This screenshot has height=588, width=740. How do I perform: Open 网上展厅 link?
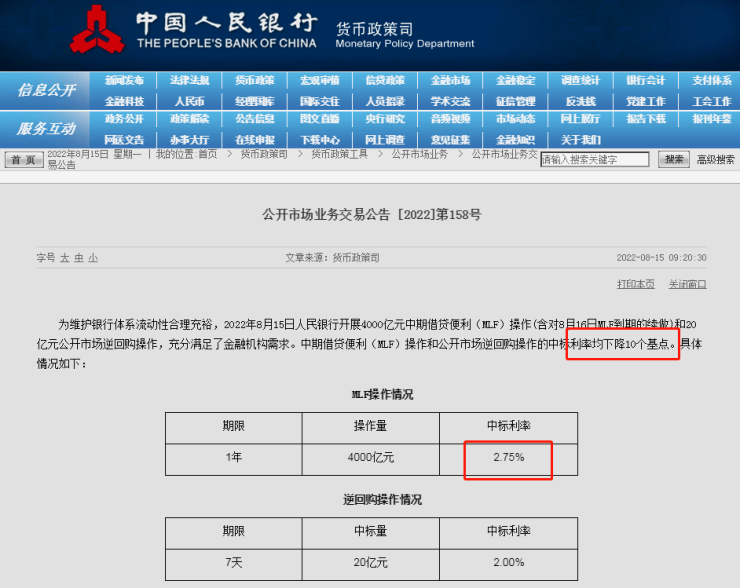pos(580,119)
